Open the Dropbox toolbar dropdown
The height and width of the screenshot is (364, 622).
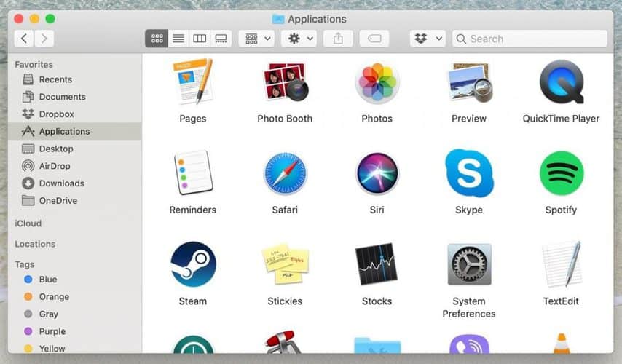428,39
